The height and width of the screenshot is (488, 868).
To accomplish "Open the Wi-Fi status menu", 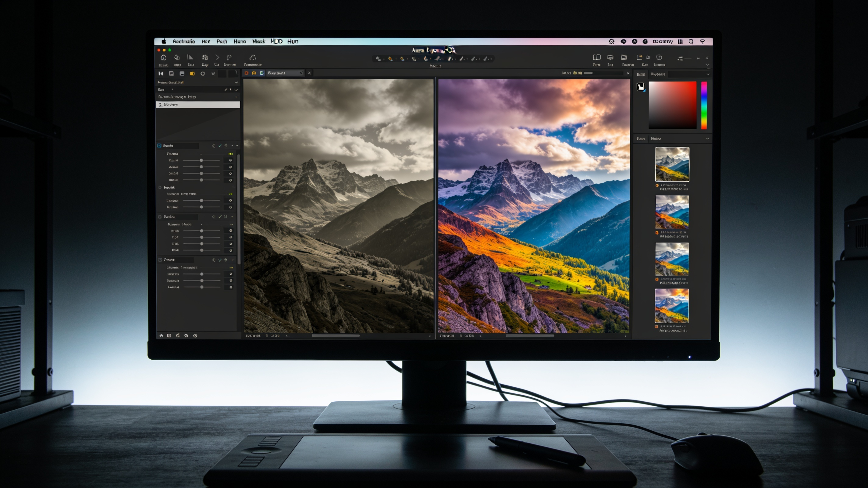I will [703, 41].
